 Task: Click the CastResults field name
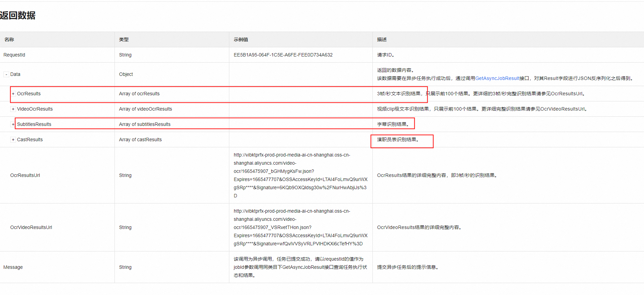point(30,140)
